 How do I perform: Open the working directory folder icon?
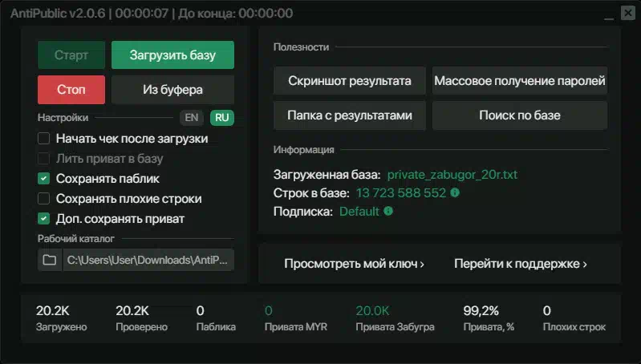point(50,260)
